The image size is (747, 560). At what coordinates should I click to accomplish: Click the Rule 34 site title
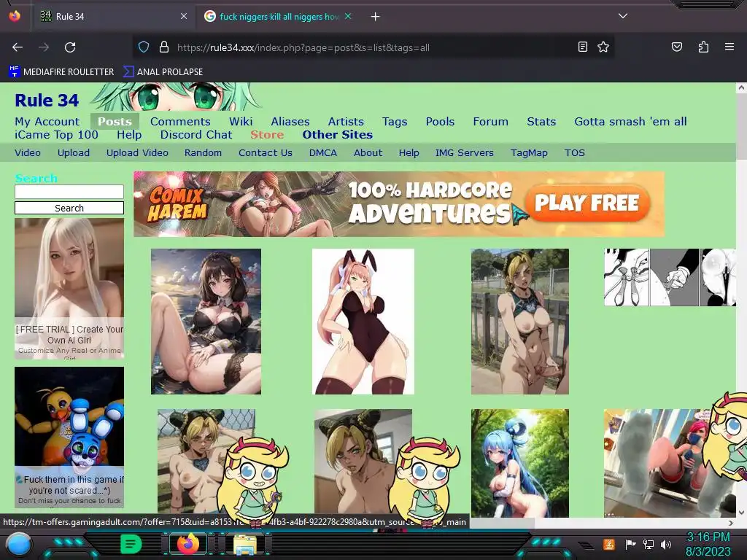[47, 101]
